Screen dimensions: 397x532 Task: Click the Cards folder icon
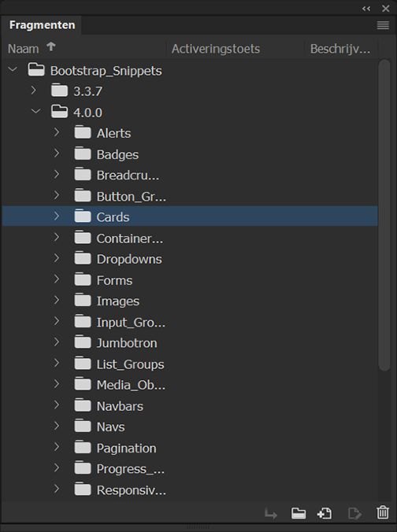pos(83,216)
